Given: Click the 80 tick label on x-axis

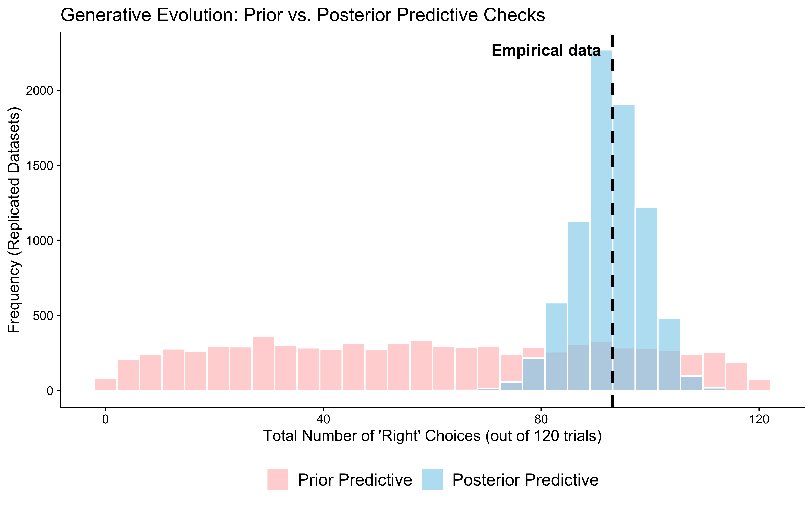Looking at the screenshot, I should click(x=541, y=419).
